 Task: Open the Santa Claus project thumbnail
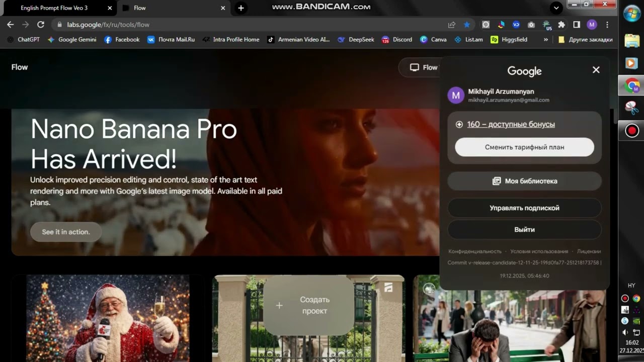(108, 318)
